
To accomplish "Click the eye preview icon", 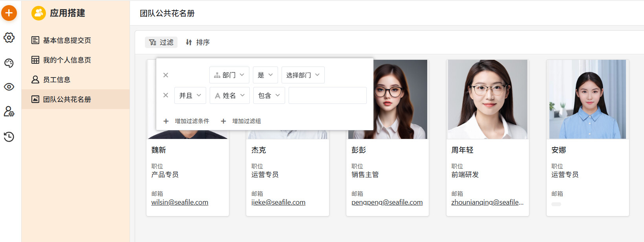I will click(x=9, y=87).
